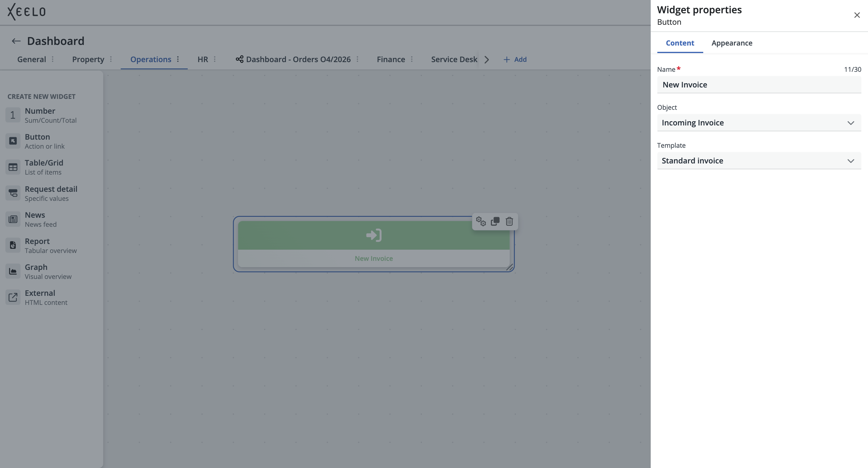The image size is (868, 468).
Task: Click Report Tabular overview label
Action: (50, 245)
